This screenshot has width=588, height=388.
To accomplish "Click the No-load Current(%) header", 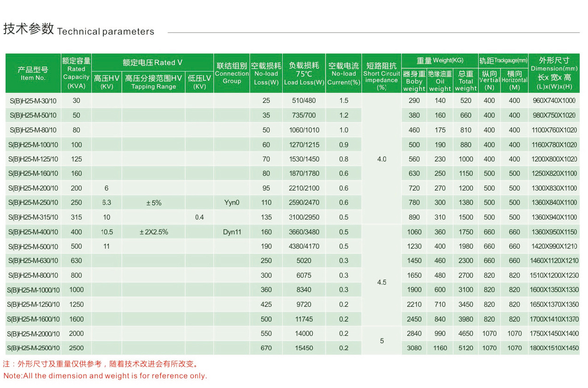I will [x=344, y=74].
